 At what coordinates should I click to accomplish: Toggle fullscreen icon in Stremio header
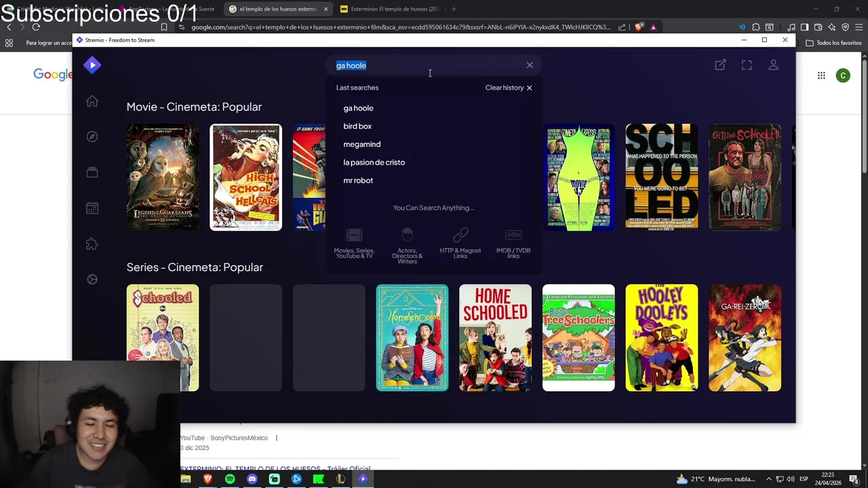point(747,65)
